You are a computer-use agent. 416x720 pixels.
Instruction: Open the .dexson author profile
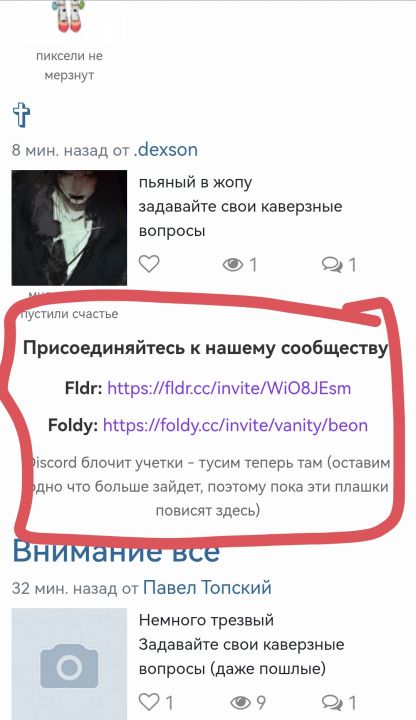pyautogui.click(x=166, y=150)
